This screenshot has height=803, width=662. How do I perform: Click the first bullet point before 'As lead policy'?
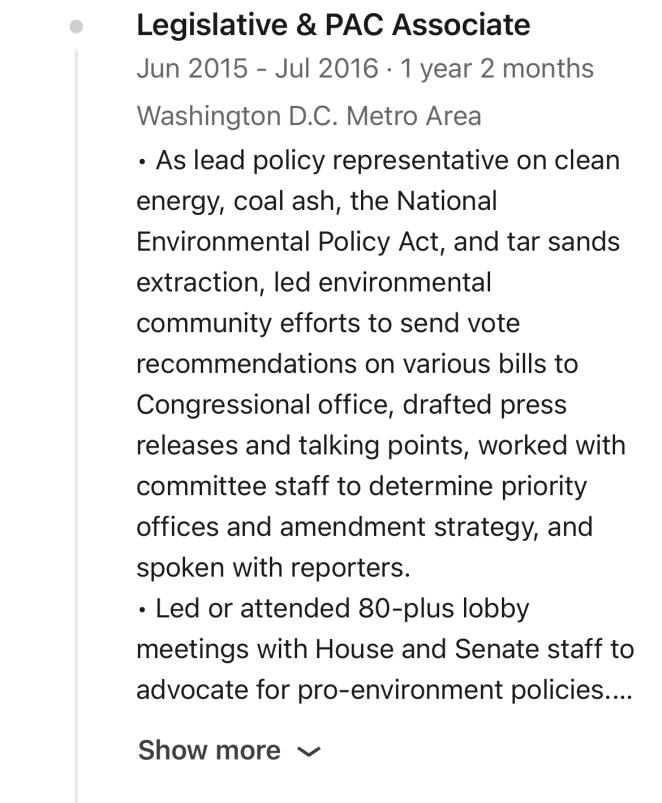(142, 162)
